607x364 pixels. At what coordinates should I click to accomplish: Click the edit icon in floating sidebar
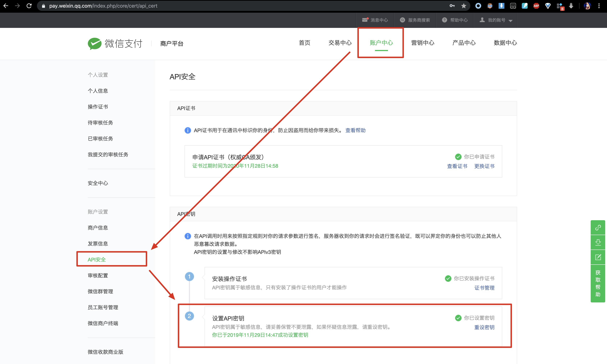coord(598,257)
